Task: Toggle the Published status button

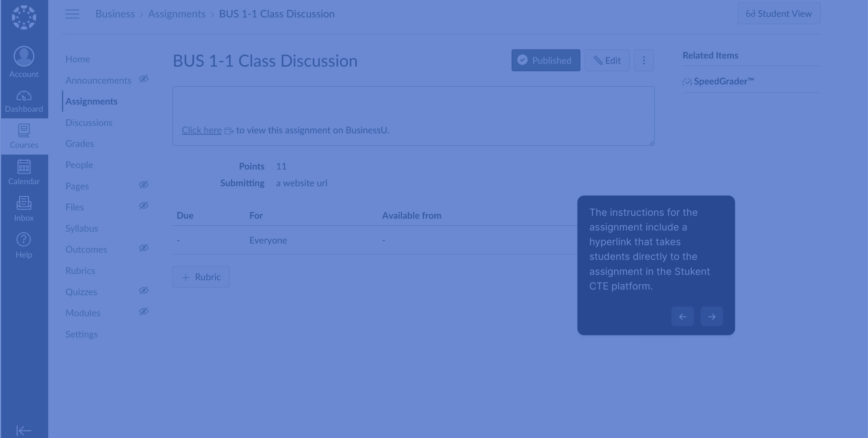Action: [546, 60]
